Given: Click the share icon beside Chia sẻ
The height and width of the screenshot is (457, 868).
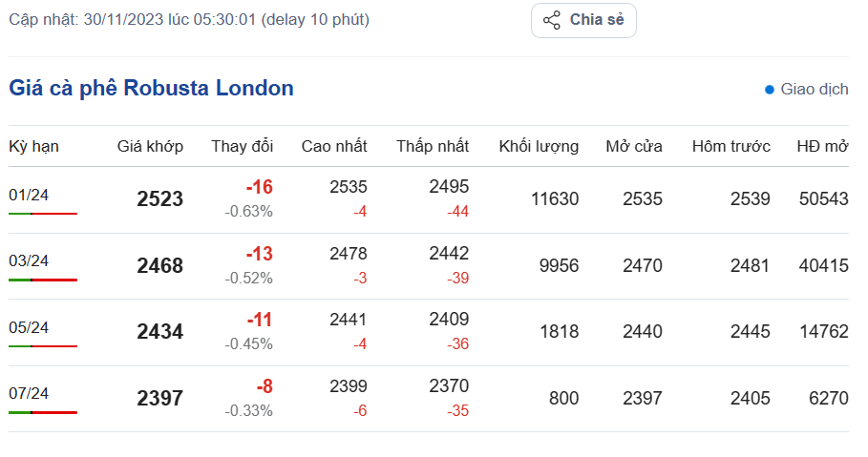Looking at the screenshot, I should point(552,20).
